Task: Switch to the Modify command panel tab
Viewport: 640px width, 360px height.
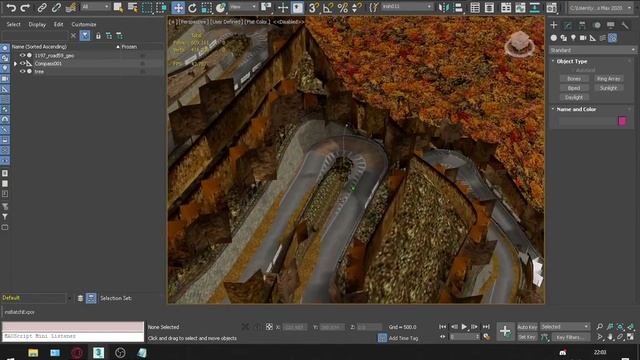Action: point(568,25)
